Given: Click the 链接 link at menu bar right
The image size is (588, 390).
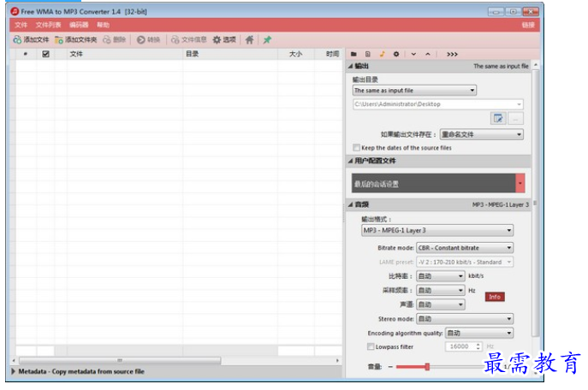Looking at the screenshot, I should (528, 25).
